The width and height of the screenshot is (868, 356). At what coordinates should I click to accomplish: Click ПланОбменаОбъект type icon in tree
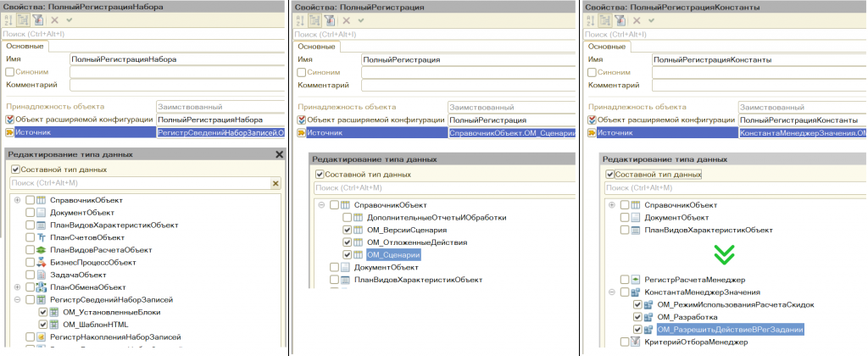pyautogui.click(x=42, y=286)
